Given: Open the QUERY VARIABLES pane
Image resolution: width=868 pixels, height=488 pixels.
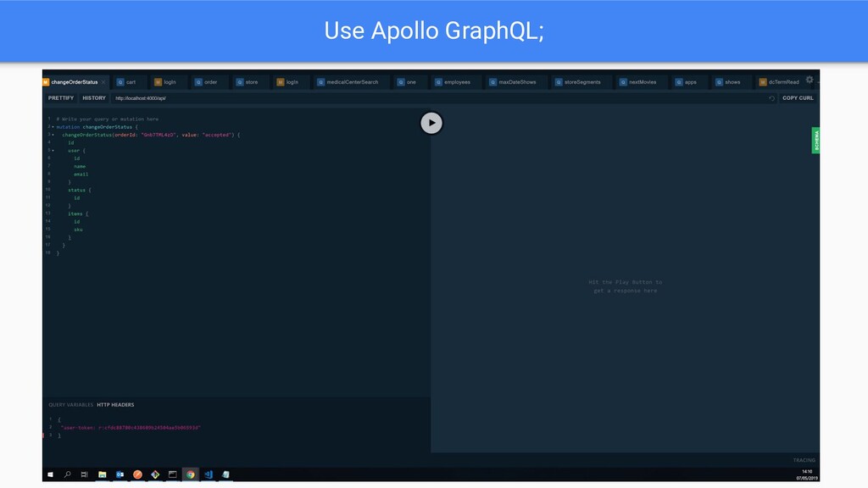Looking at the screenshot, I should [71, 405].
